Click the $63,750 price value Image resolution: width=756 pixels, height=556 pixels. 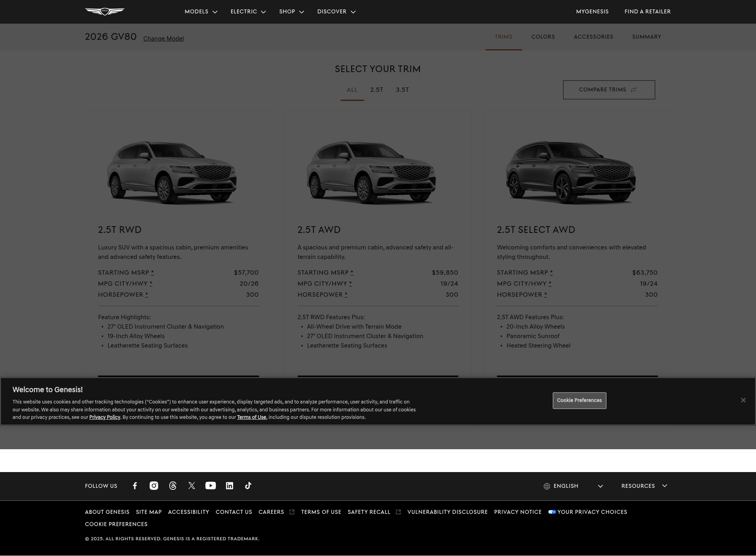pyautogui.click(x=645, y=273)
